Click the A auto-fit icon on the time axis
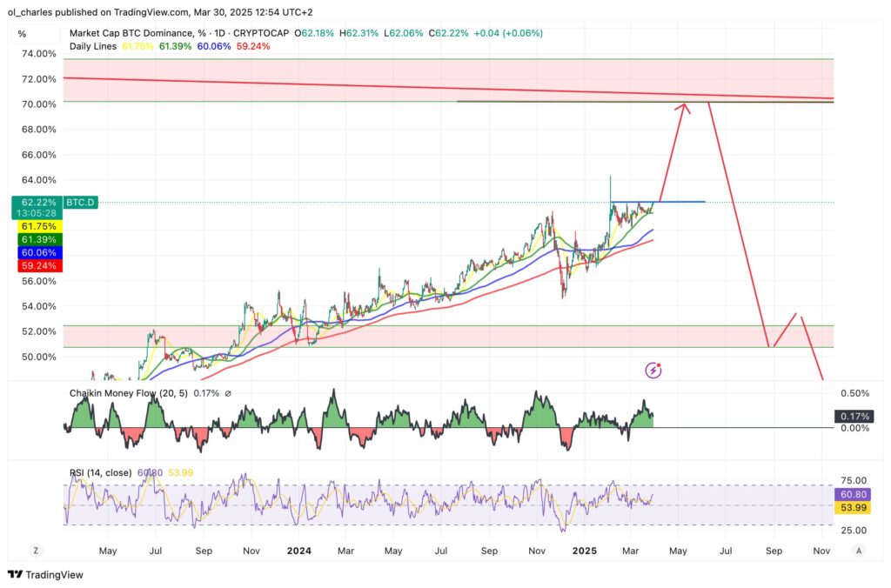The image size is (891, 588). click(859, 551)
